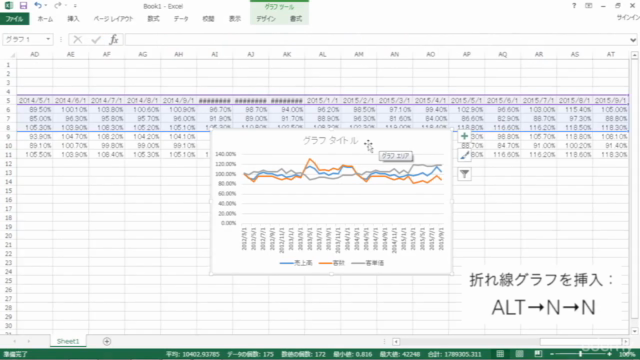640x360 pixels.
Task: Click the Enter checkmark formula button
Action: (96, 39)
